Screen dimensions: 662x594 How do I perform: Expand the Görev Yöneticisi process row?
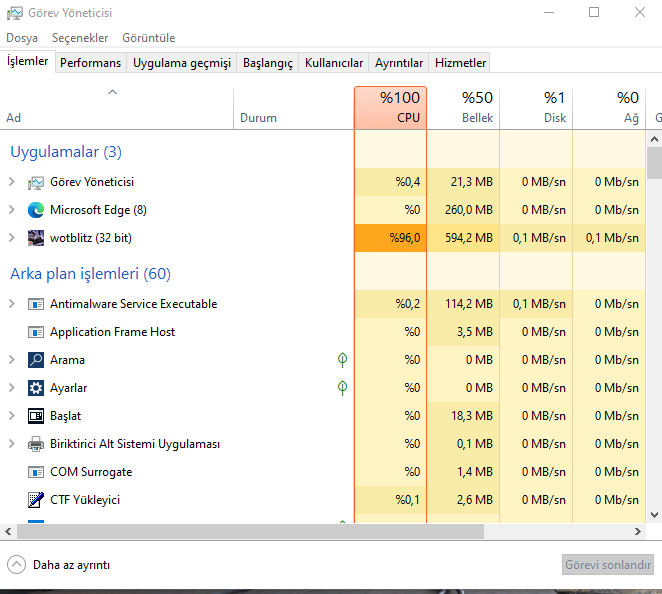click(12, 182)
